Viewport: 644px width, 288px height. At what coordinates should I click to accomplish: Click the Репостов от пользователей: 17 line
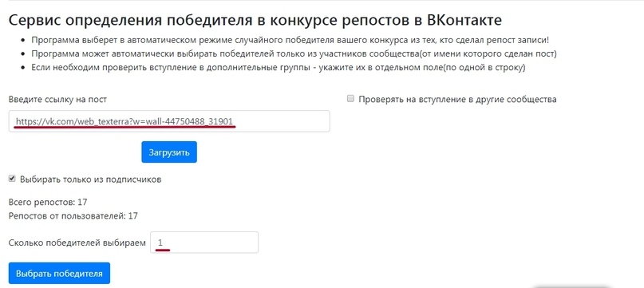pyautogui.click(x=73, y=215)
